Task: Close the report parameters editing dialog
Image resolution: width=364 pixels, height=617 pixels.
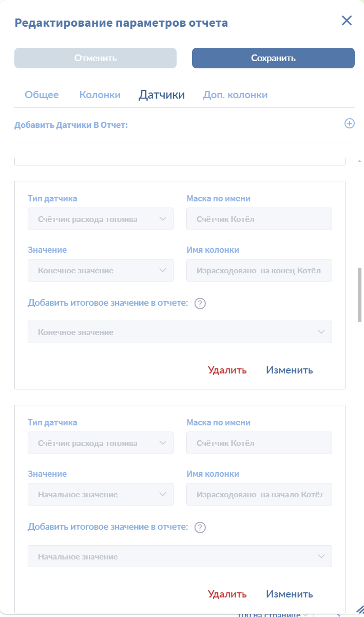Action: coord(347,21)
